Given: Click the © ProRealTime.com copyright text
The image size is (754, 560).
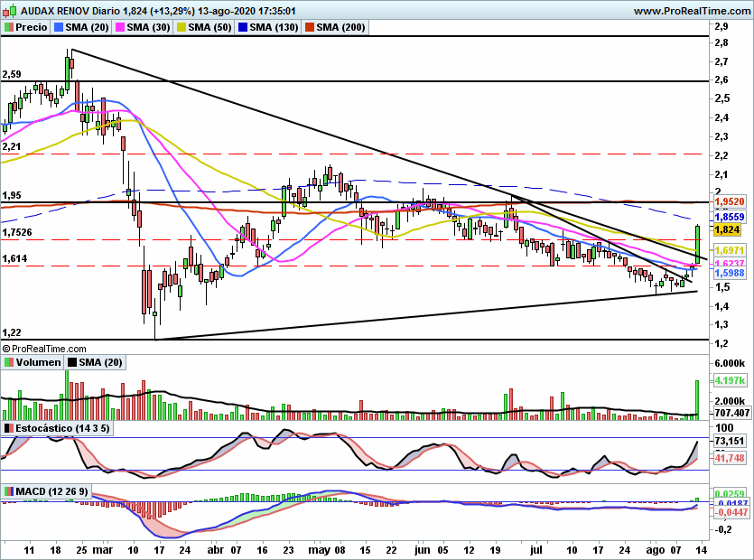Looking at the screenshot, I should tap(44, 349).
